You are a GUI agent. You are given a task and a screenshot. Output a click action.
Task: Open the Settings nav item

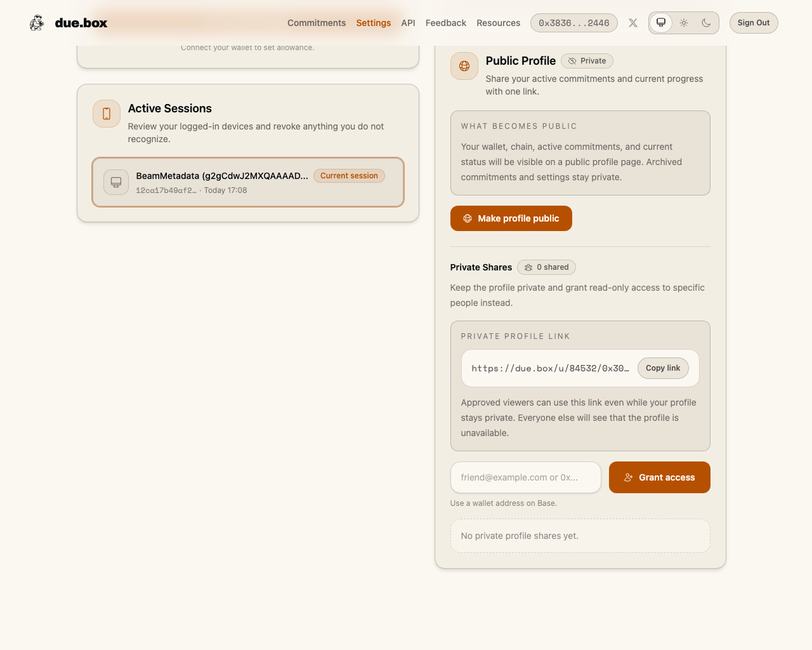pos(373,23)
